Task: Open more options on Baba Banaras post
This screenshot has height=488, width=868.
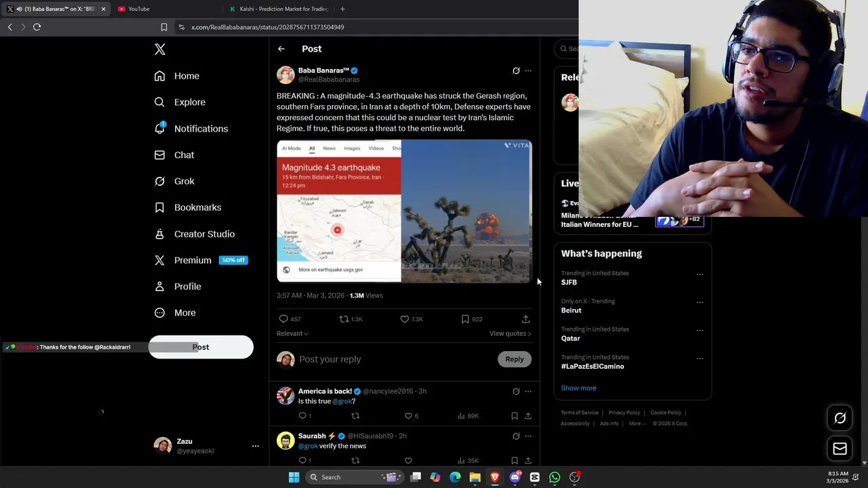Action: 528,70
